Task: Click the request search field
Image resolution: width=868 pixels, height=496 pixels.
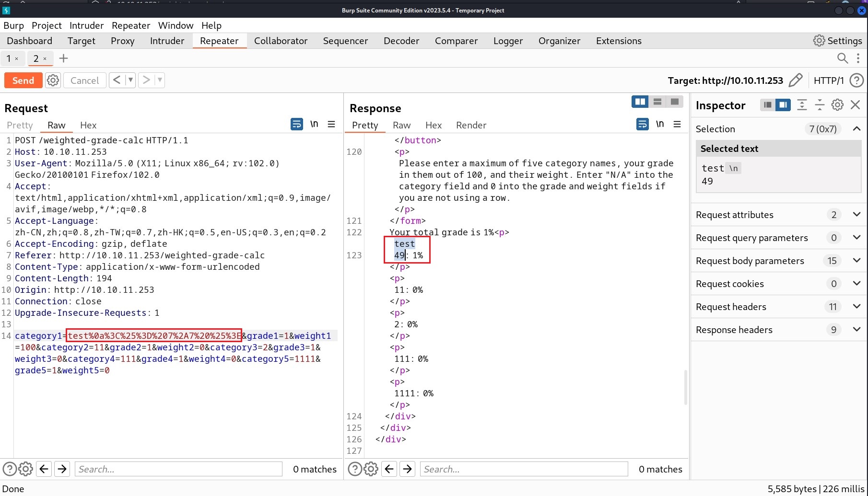Action: pos(178,469)
